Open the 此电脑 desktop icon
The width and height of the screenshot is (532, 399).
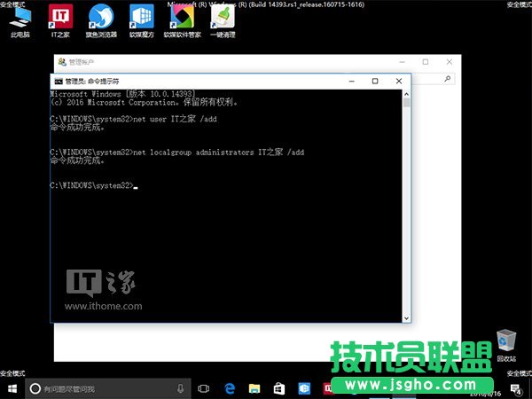pos(20,20)
